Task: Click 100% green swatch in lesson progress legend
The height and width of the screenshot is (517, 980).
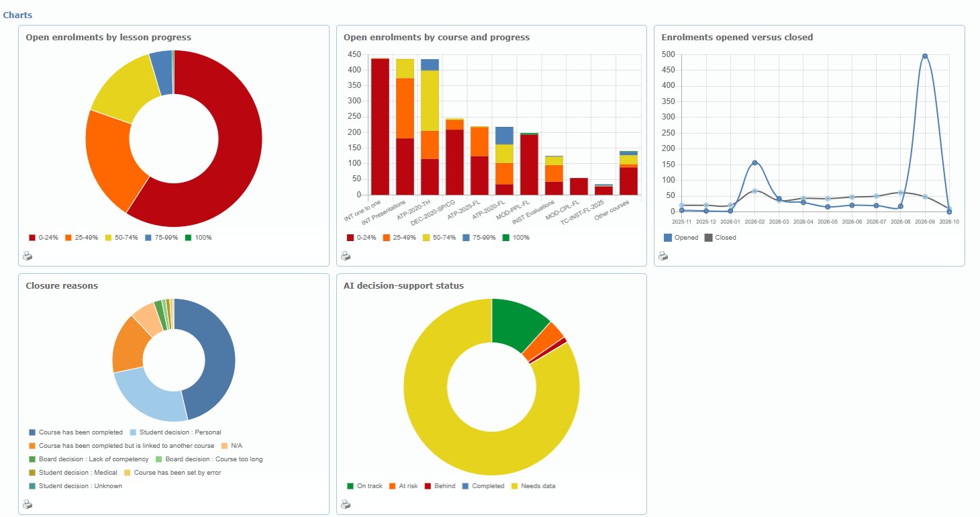Action: click(x=189, y=238)
